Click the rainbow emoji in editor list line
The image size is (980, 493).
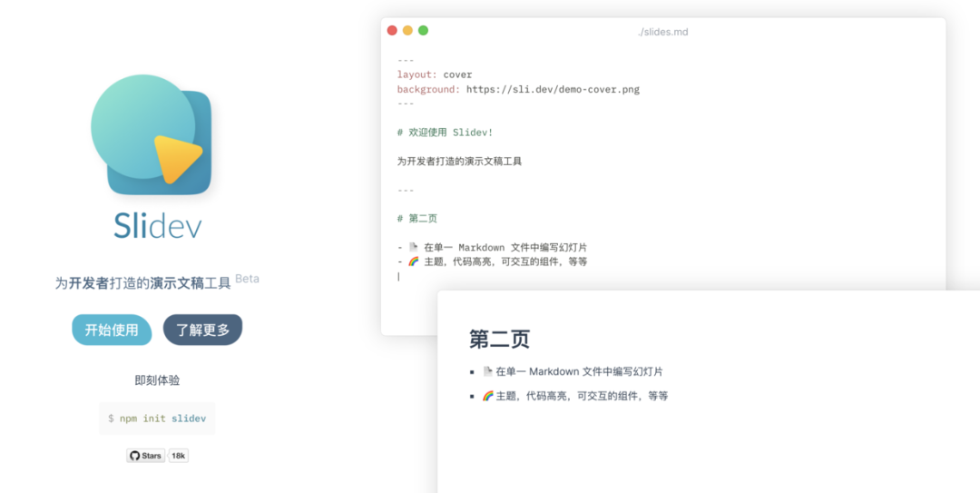tap(413, 261)
